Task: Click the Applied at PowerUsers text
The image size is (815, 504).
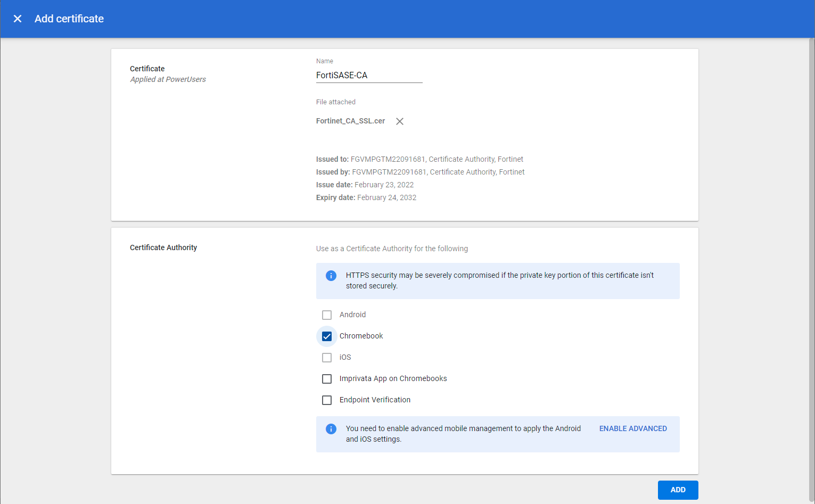Action: tap(168, 79)
